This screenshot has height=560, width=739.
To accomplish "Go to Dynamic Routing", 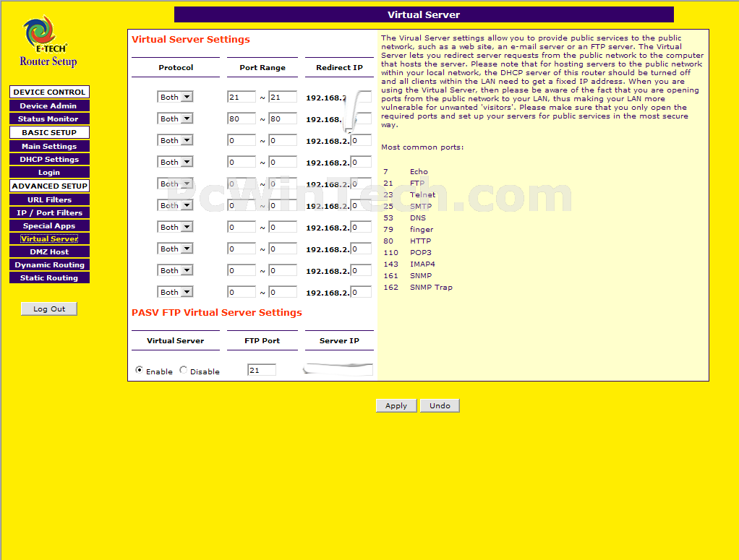I will pyautogui.click(x=49, y=264).
